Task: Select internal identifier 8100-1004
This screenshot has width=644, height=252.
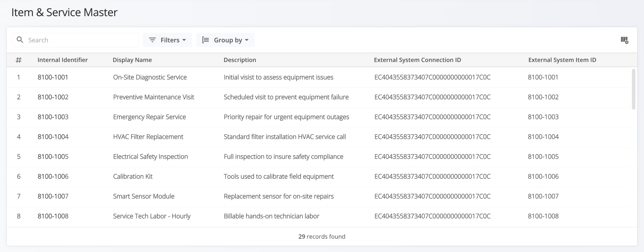Action: pyautogui.click(x=53, y=137)
